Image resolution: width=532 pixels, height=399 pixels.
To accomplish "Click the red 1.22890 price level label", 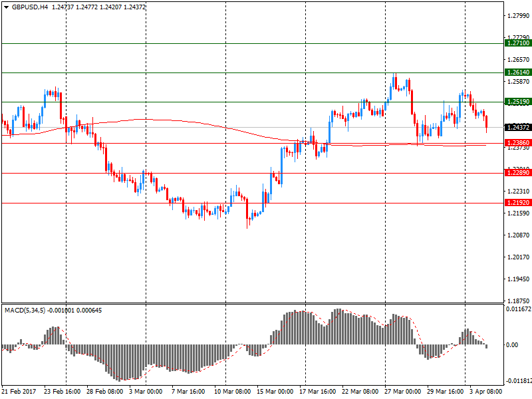I will [517, 173].
